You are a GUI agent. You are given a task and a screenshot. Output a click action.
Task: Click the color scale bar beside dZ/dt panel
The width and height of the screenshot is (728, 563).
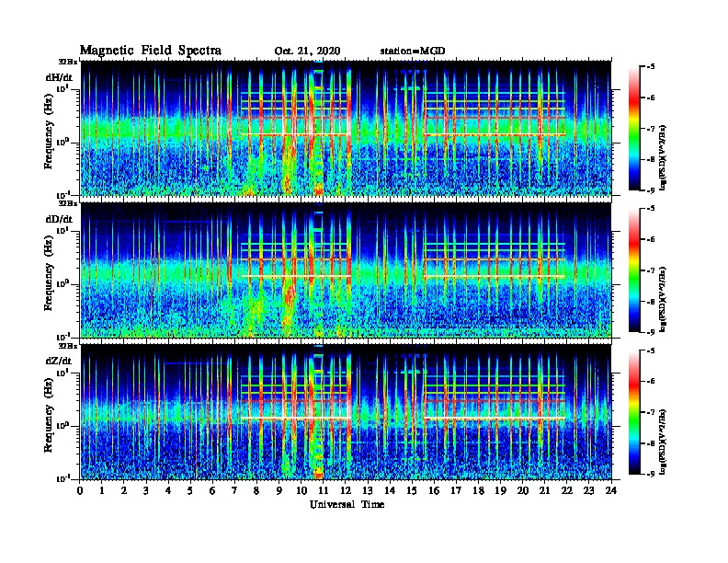tap(634, 412)
